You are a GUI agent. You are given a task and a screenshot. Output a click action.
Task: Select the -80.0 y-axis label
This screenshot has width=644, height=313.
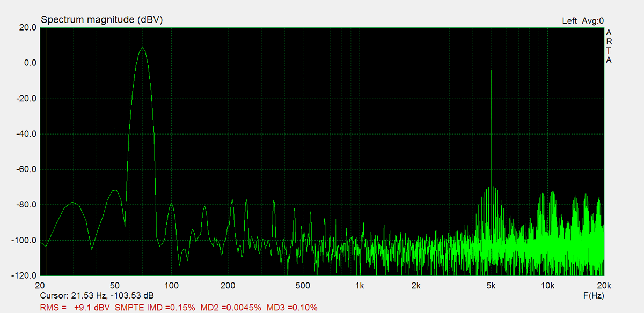click(x=26, y=205)
